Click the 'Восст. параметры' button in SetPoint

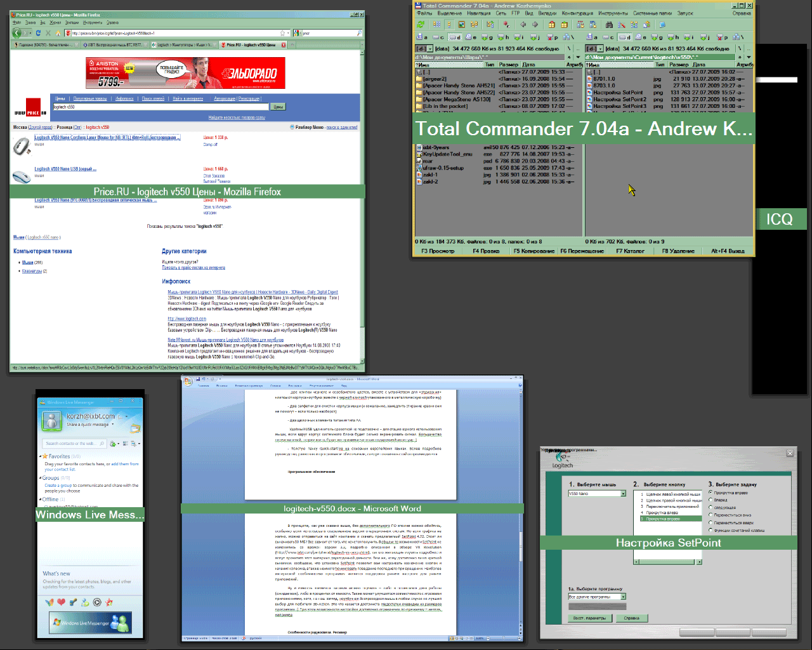590,618
